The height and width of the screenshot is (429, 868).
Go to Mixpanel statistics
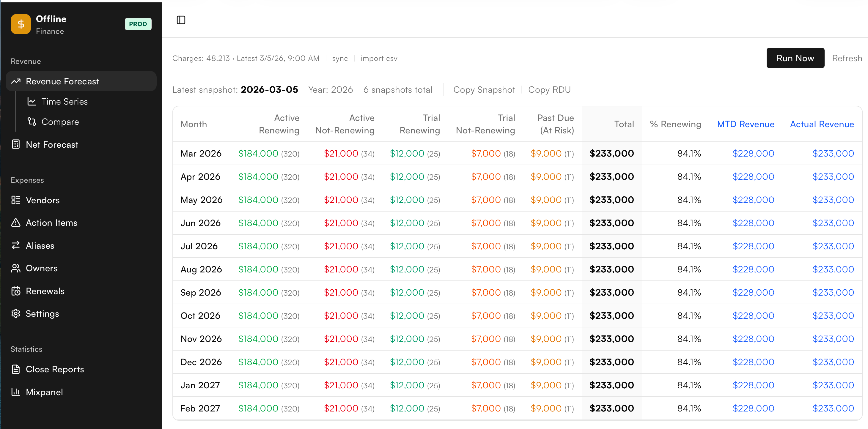(x=44, y=392)
